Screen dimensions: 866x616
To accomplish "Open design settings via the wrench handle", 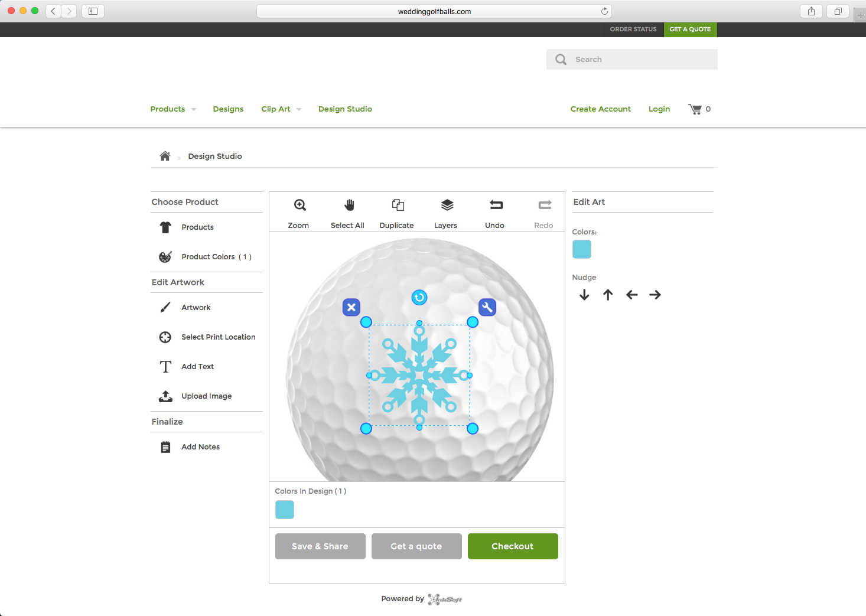I will (487, 307).
